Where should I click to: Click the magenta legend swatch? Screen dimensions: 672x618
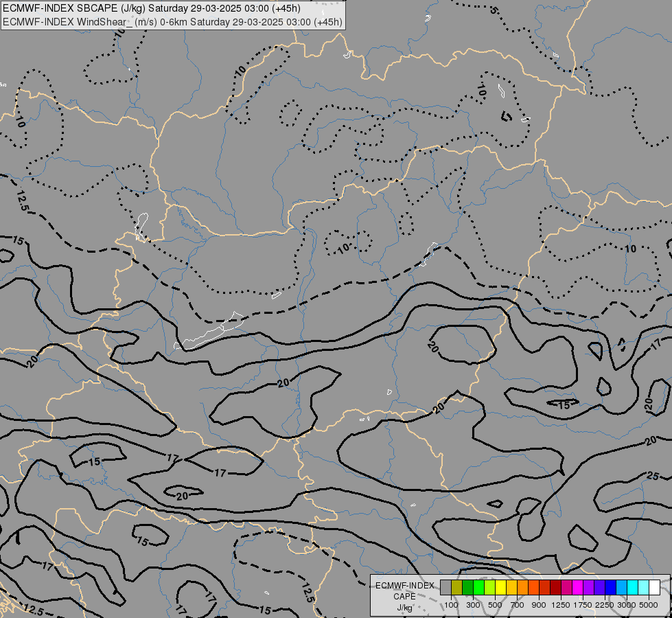pos(577,588)
